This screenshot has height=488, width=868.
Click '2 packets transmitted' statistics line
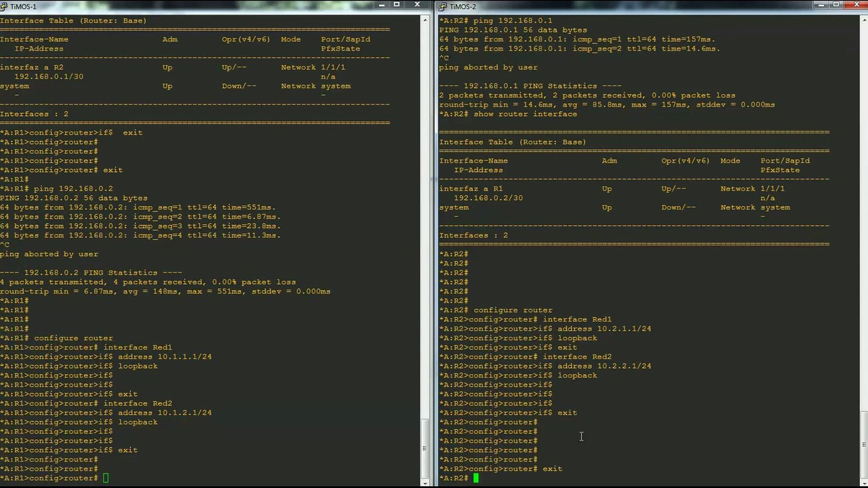pyautogui.click(x=587, y=96)
